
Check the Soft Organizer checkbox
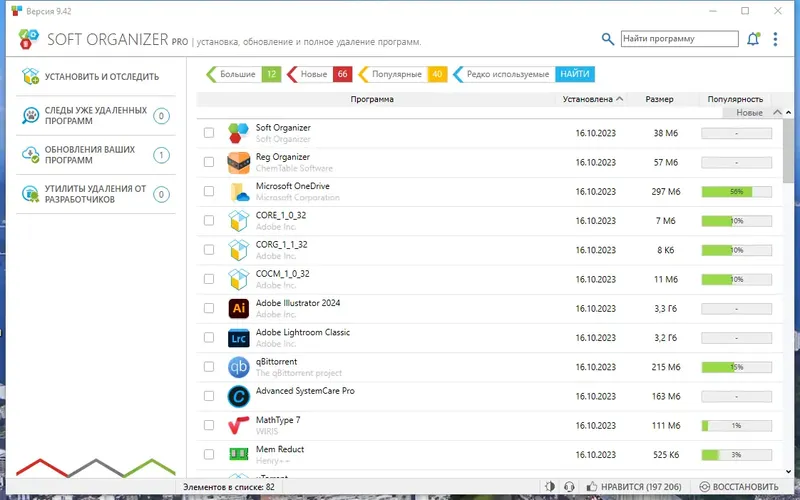point(209,133)
